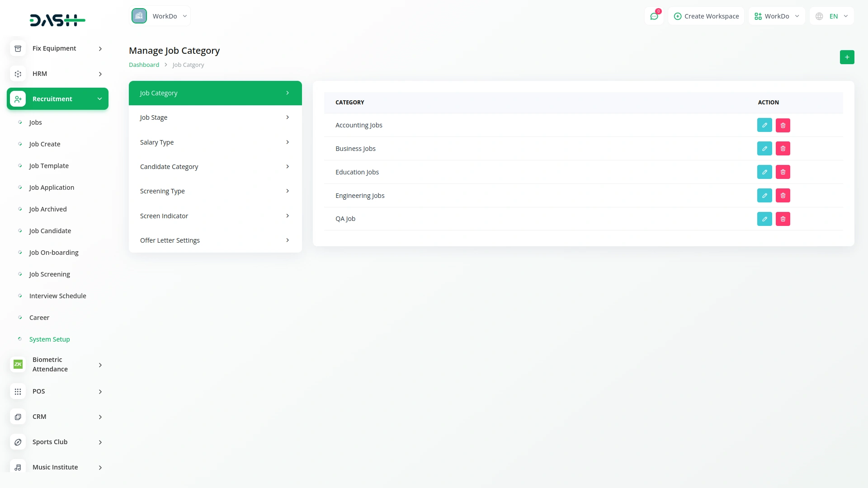Image resolution: width=868 pixels, height=488 pixels.
Task: Open Job On-boarding in the sidebar
Action: [x=54, y=253]
